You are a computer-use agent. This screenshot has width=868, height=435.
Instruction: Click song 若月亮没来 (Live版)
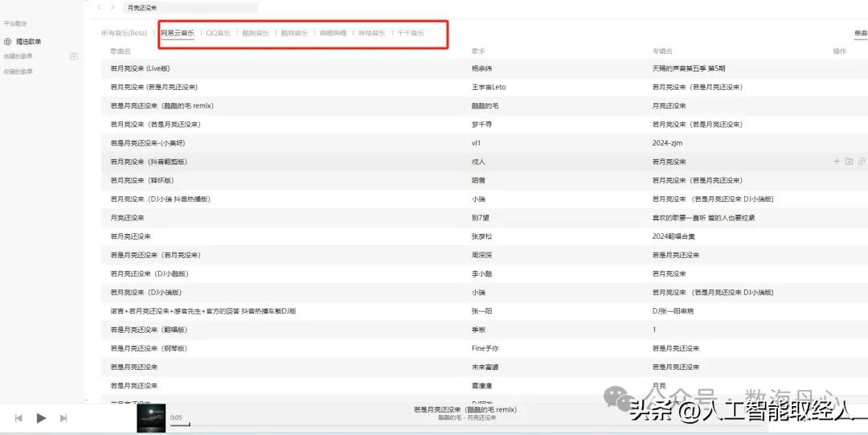tap(140, 68)
